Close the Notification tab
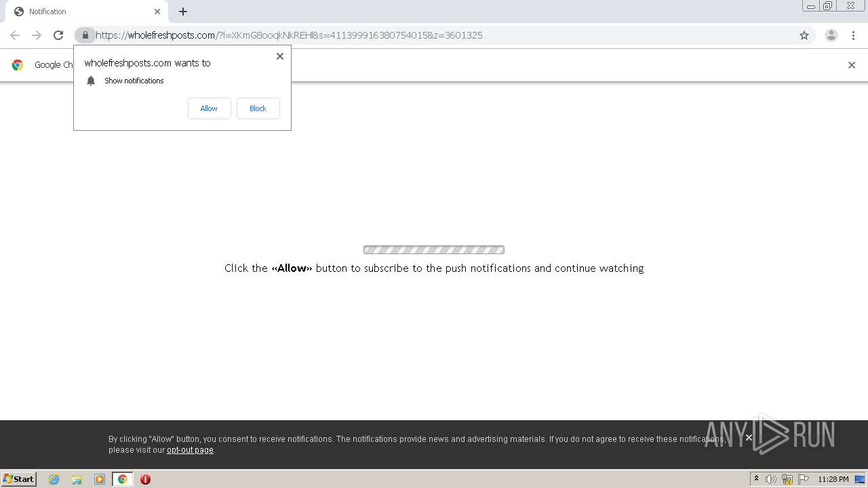The width and height of the screenshot is (868, 488). [157, 12]
